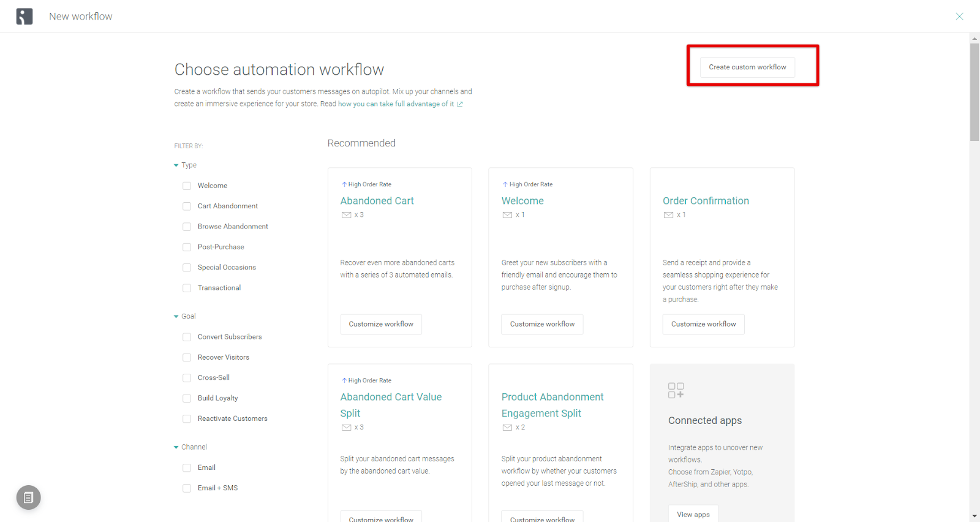Viewport: 980px width, 522px height.
Task: Click View apps in Connected apps card
Action: pos(693,514)
